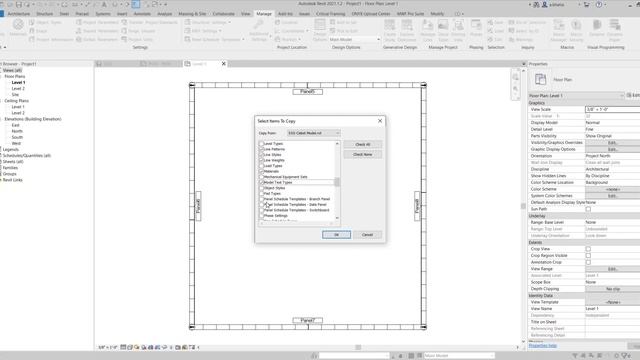The width and height of the screenshot is (640, 360).
Task: Click the Check None button
Action: pyautogui.click(x=362, y=154)
